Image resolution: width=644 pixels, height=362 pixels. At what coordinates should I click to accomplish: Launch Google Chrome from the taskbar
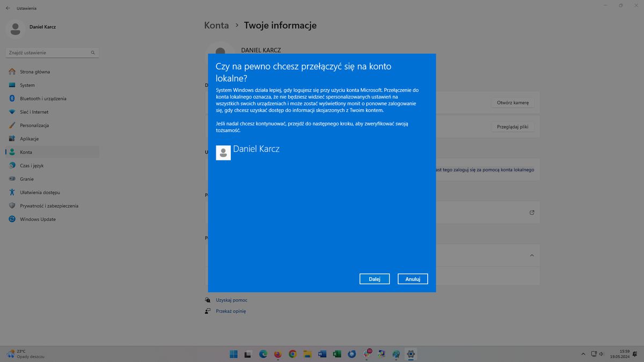coord(292,354)
